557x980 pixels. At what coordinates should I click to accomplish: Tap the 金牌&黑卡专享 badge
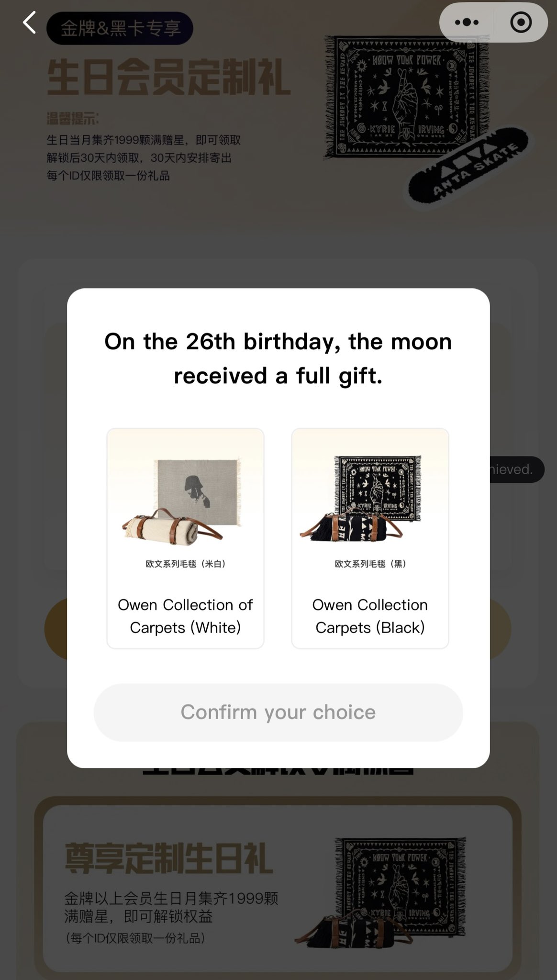(x=120, y=29)
